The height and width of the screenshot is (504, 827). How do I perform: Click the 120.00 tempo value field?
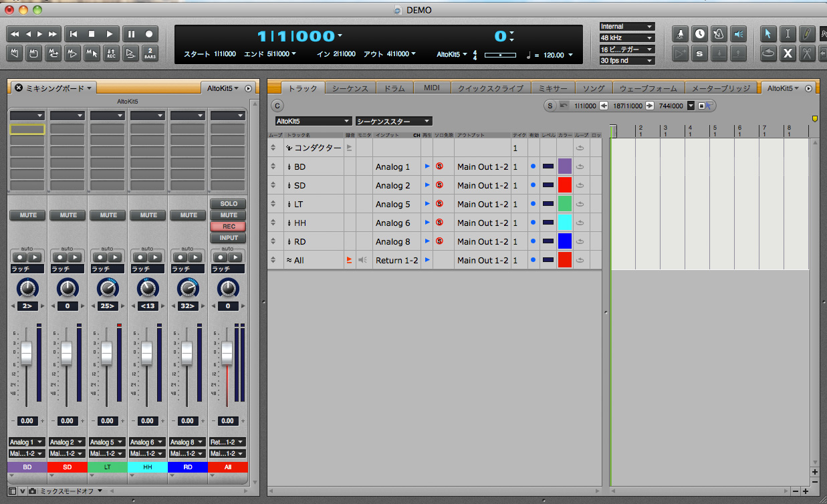pos(553,55)
